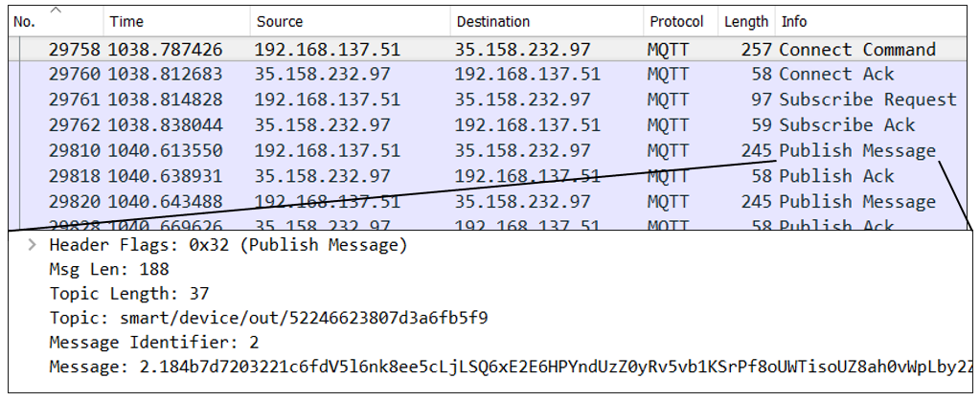Select packet 29818 Publish Ack

(489, 176)
